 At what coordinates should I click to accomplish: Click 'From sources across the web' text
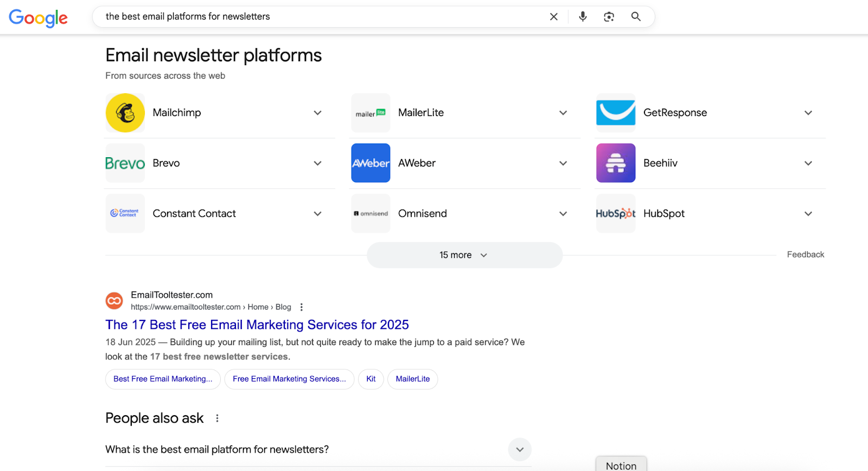(165, 76)
